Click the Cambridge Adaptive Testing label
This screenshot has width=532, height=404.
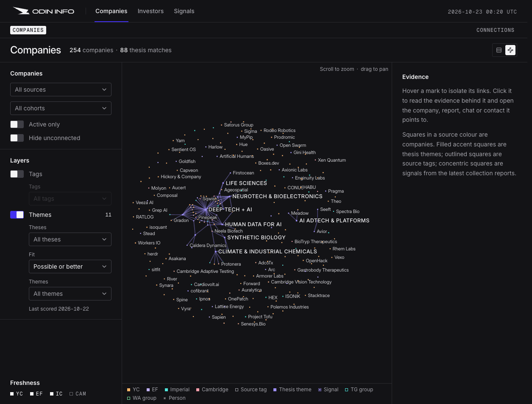tap(205, 271)
